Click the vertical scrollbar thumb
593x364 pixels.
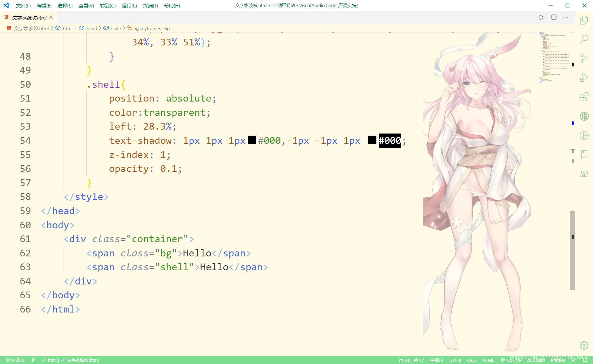[572, 250]
